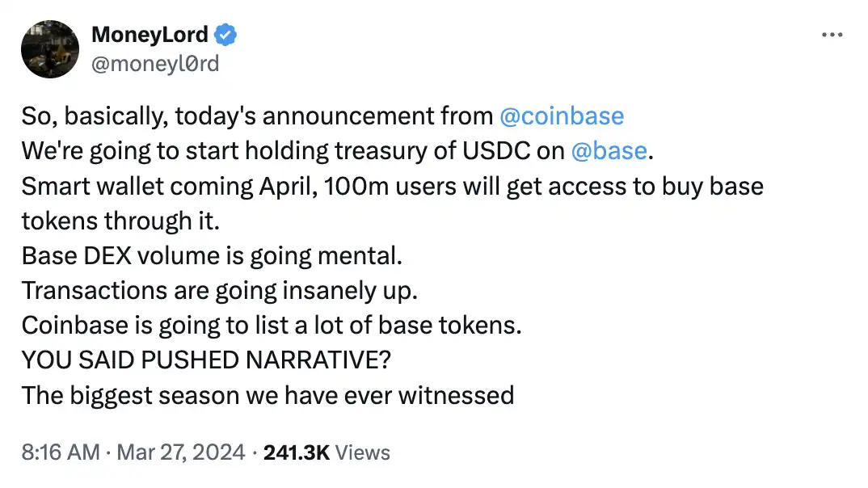Click the MoneyLord display name
868x488 pixels.
pos(150,36)
